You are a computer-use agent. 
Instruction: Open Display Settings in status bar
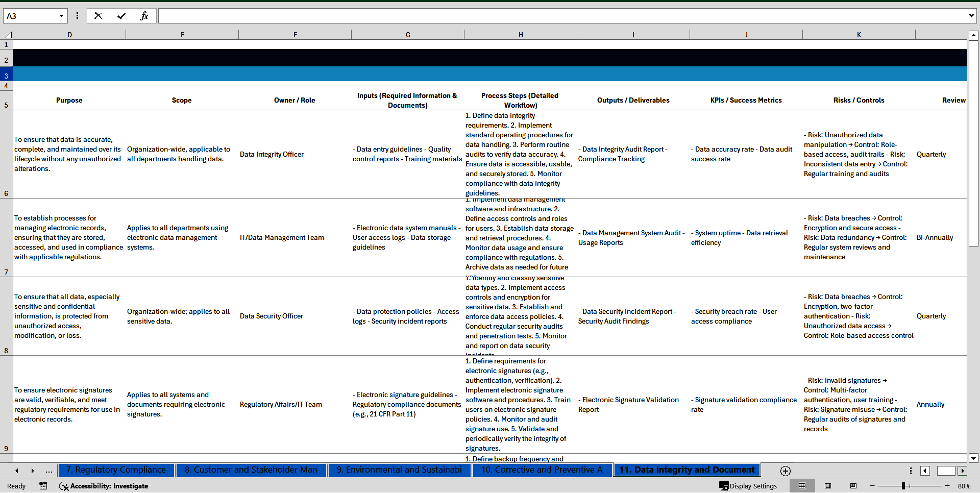[x=748, y=486]
